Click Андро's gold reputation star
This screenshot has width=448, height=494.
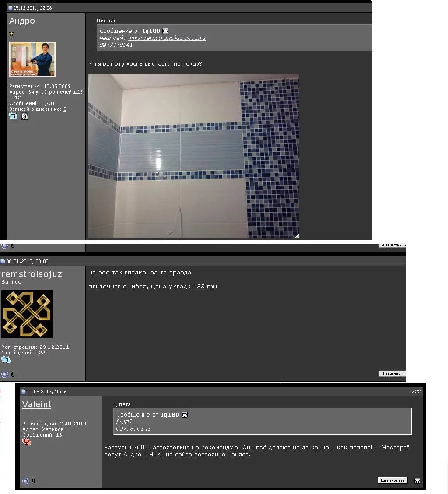(x=11, y=33)
